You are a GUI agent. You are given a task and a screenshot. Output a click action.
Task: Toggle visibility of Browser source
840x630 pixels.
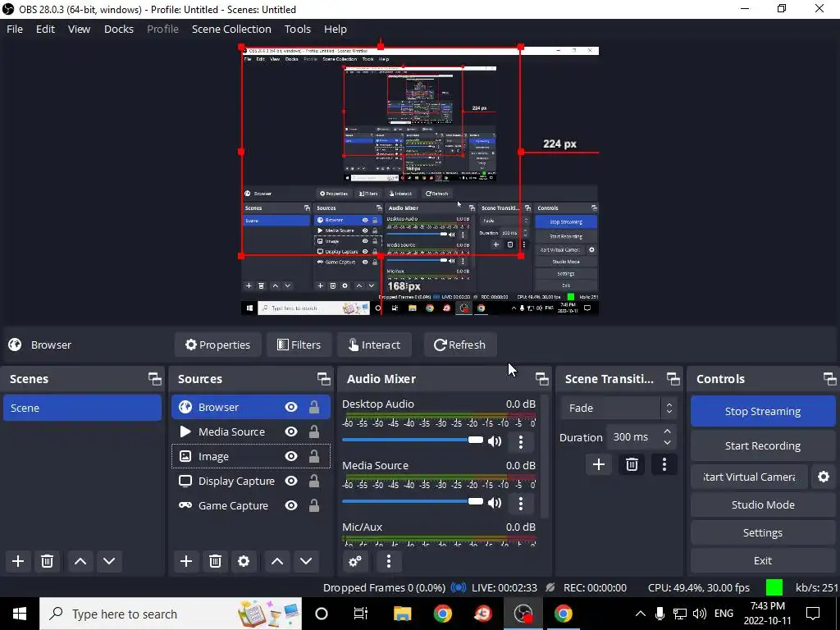coord(291,407)
